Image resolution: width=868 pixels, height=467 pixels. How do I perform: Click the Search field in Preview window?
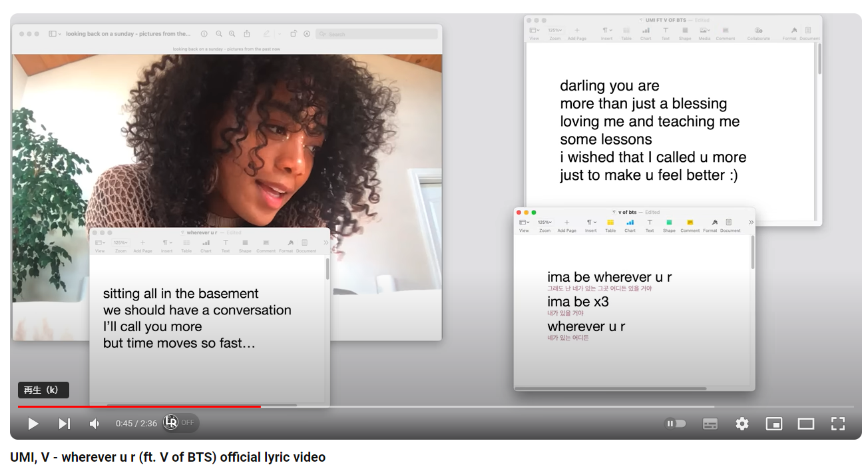[377, 34]
